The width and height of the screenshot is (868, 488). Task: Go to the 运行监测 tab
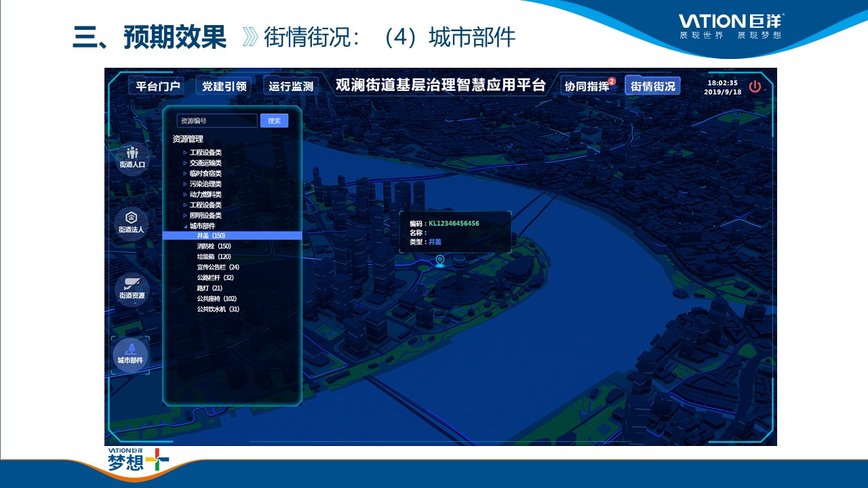click(291, 86)
